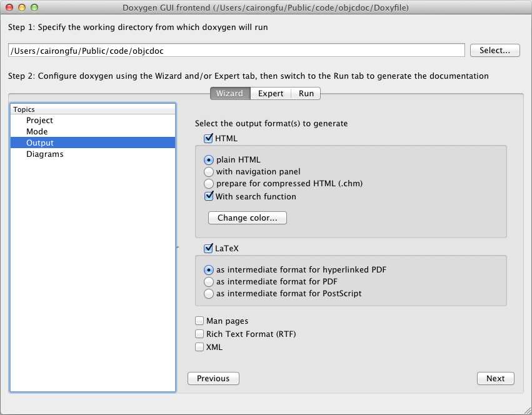Click the working directory path field
This screenshot has width=532, height=415.
click(x=236, y=51)
